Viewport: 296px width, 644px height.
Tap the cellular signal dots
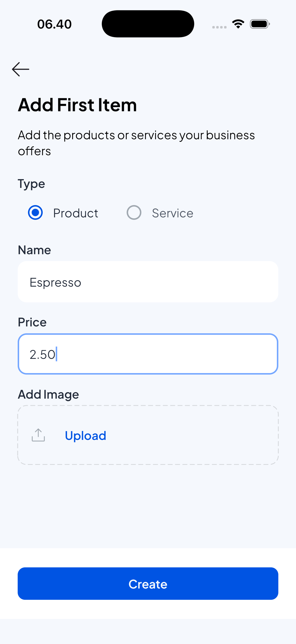[x=219, y=27]
